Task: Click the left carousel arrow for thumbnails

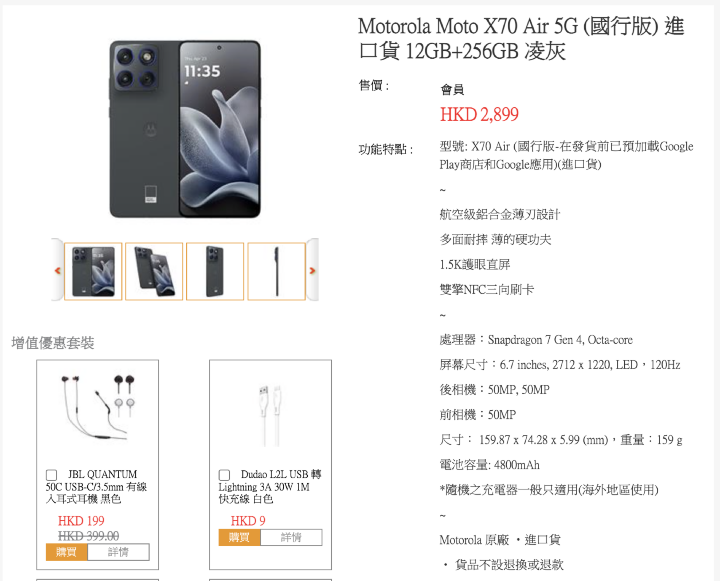Action: click(57, 270)
